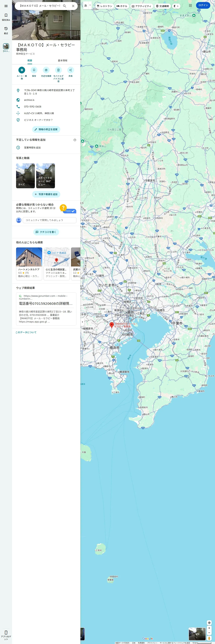Zoom out the map with minus

209,633
